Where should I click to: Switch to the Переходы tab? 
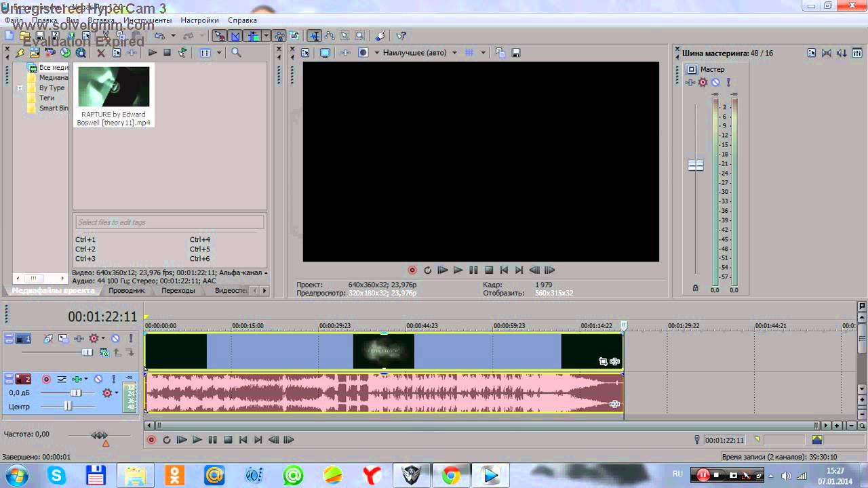coord(178,291)
